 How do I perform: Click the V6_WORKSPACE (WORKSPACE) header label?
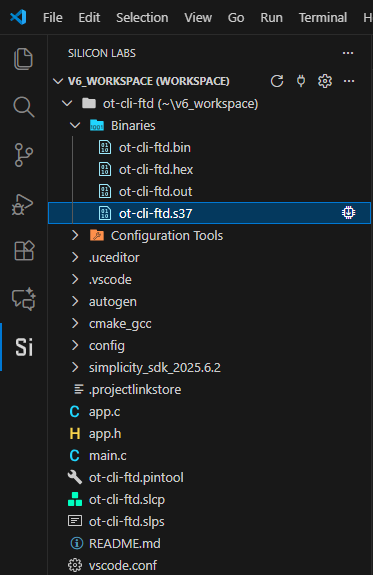click(x=149, y=81)
